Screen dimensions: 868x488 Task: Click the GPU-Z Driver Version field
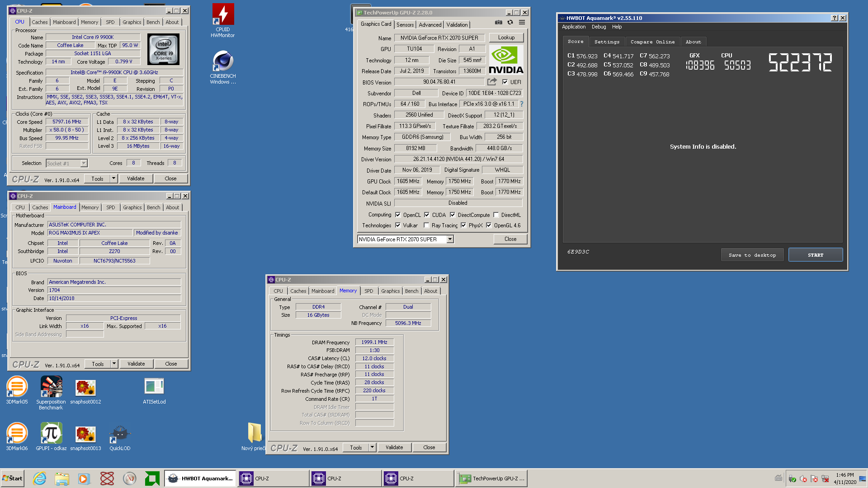coord(458,159)
